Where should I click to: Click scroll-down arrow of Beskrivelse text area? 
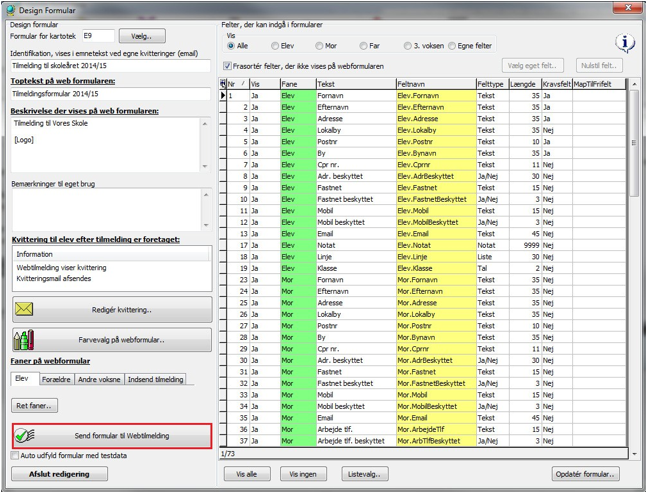click(x=205, y=166)
